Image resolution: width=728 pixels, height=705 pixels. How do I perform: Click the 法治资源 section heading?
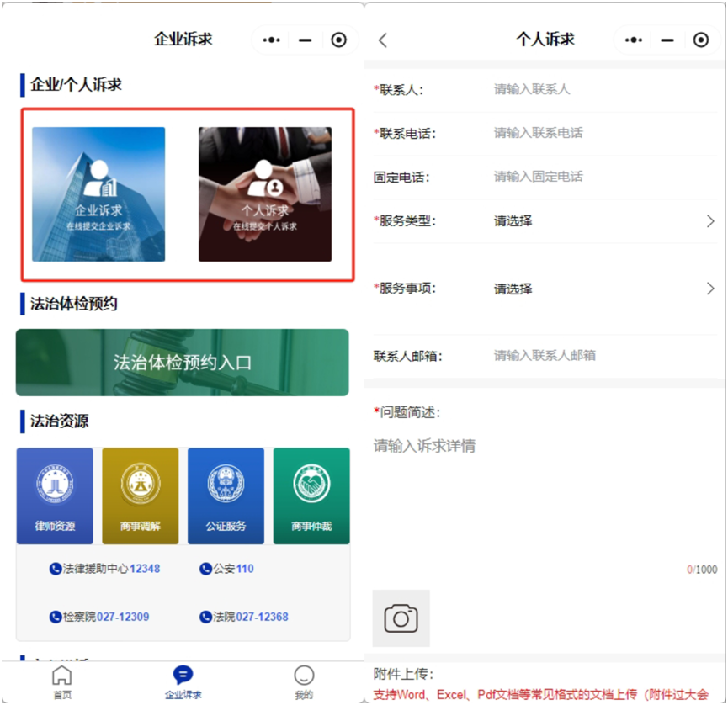coord(59,421)
